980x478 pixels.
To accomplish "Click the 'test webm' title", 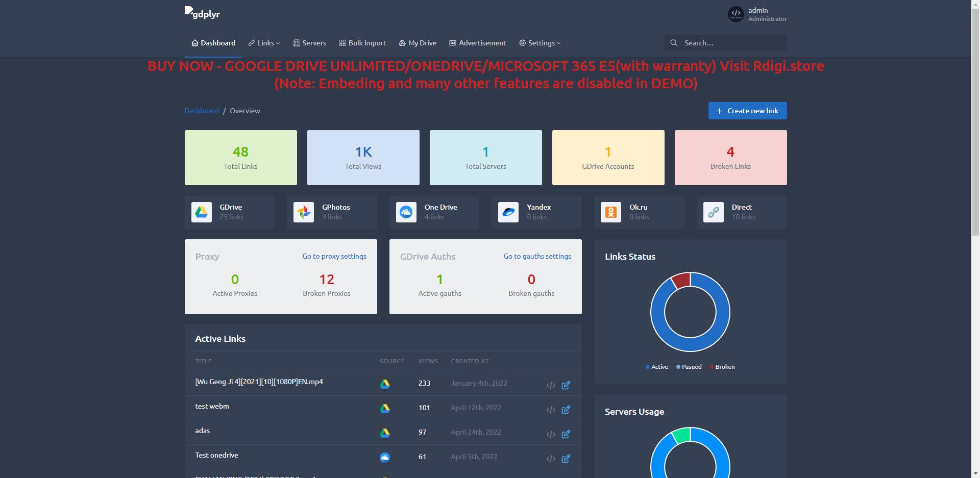I will (212, 406).
